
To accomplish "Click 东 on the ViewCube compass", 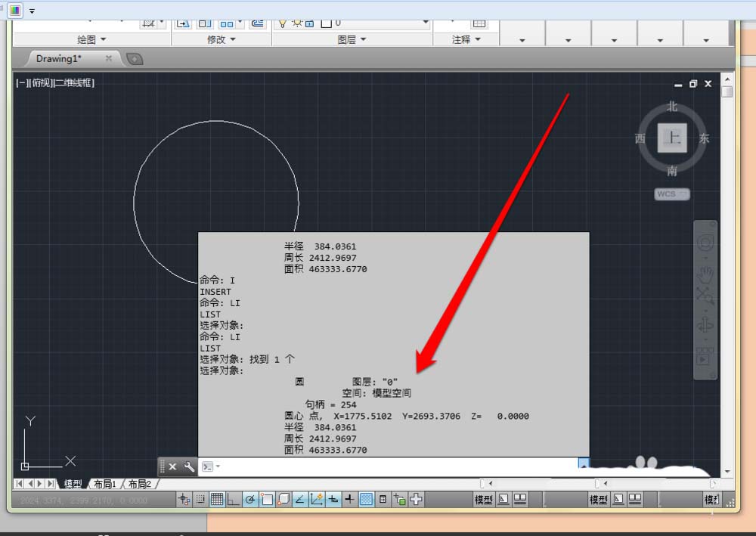I will (704, 139).
